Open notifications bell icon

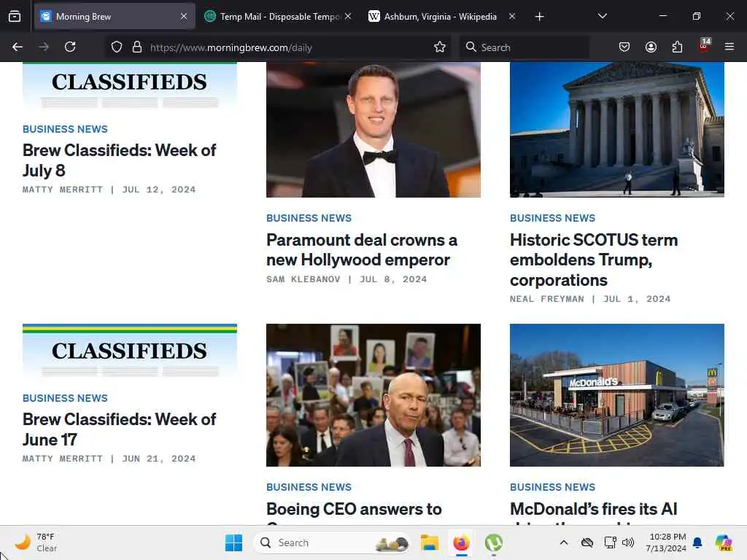[x=697, y=542]
